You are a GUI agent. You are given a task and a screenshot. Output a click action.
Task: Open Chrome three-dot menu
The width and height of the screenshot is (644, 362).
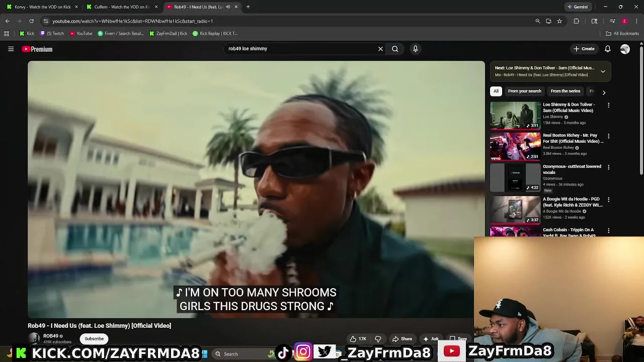[x=637, y=21]
